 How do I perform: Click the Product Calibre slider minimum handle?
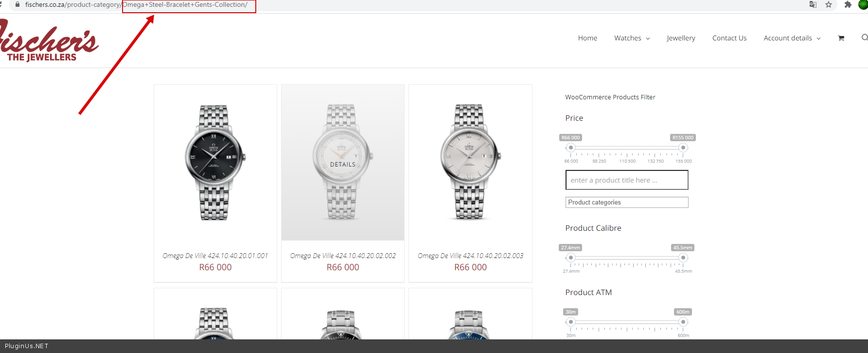point(571,258)
